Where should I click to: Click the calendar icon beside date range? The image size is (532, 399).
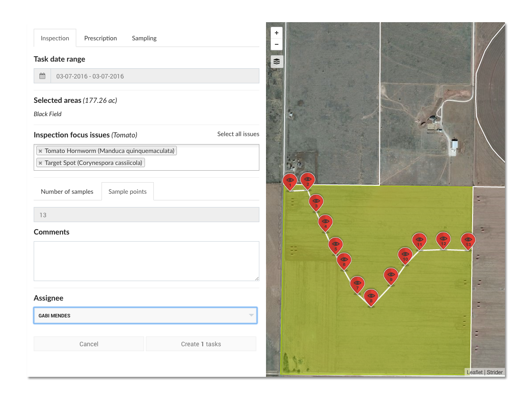pos(42,76)
